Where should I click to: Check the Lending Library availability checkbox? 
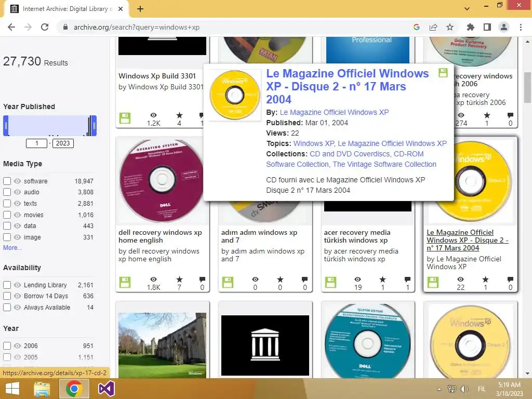pos(7,285)
